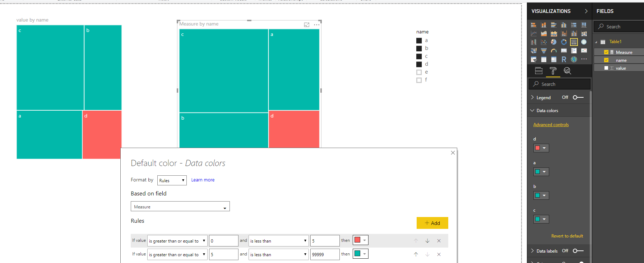The height and width of the screenshot is (263, 644).
Task: Toggle the Legend switch on
Action: (x=578, y=97)
